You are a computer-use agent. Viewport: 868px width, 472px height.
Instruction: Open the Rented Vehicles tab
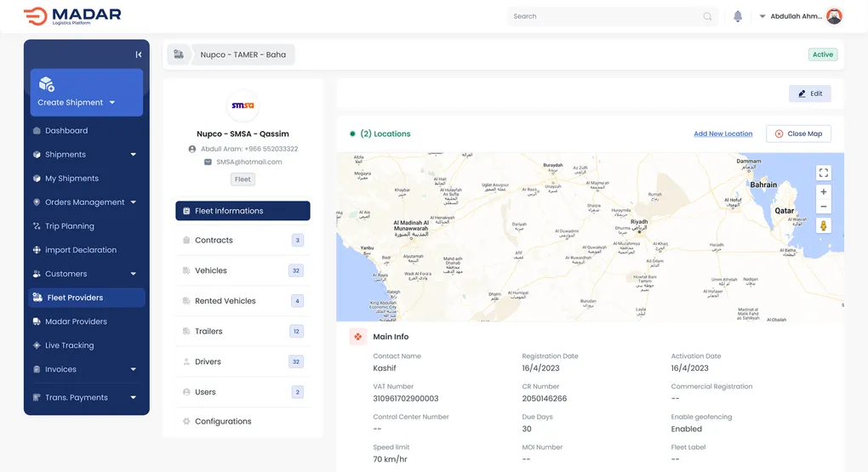(x=243, y=301)
